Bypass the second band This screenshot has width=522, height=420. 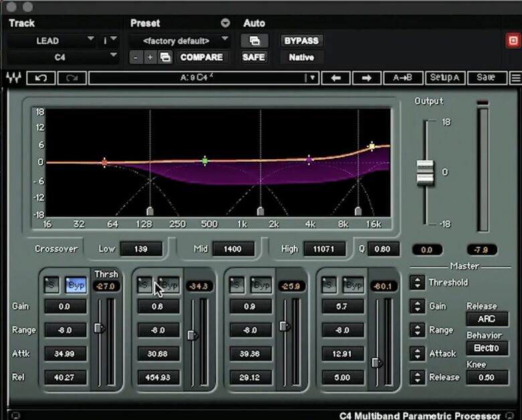click(x=169, y=285)
